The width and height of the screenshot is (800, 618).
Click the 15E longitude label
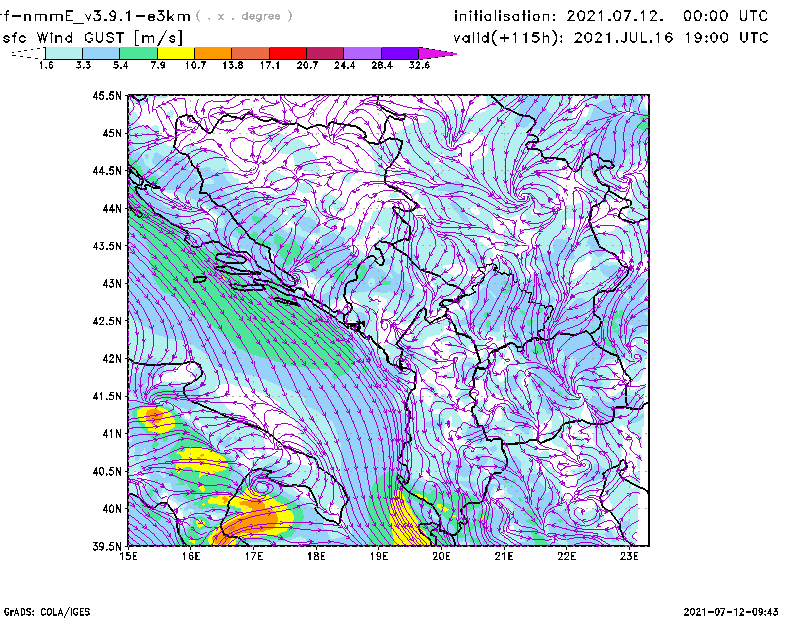(128, 556)
